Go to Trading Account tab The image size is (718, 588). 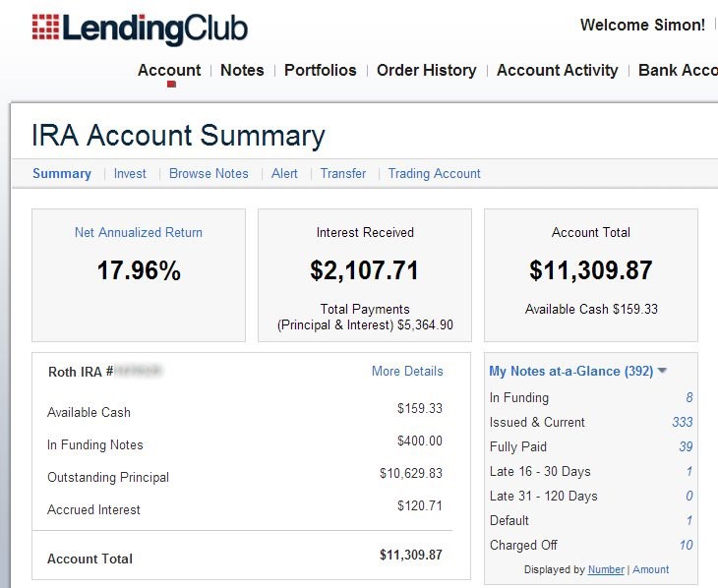coord(434,174)
